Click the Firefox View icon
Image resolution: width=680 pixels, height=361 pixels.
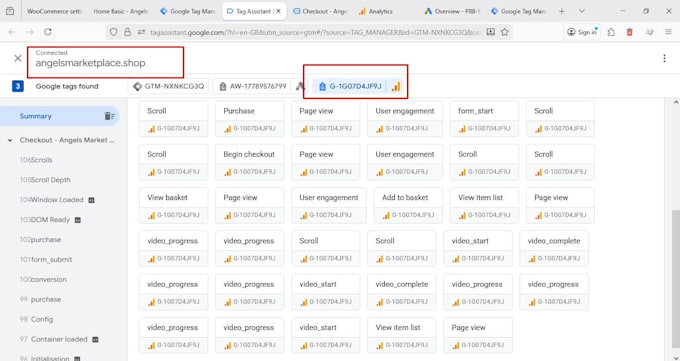(x=10, y=11)
